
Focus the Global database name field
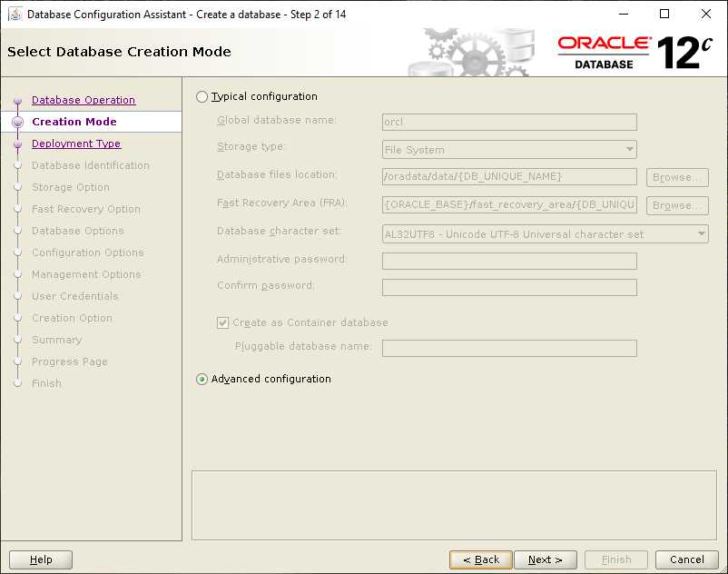click(x=509, y=122)
